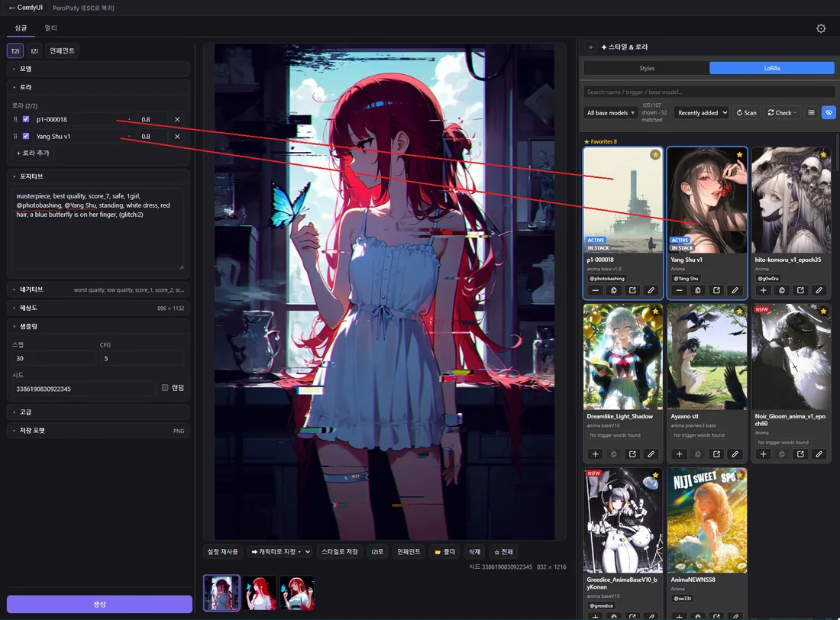
Task: Open the 캐릭터로 지정 dropdown
Action: (281, 551)
